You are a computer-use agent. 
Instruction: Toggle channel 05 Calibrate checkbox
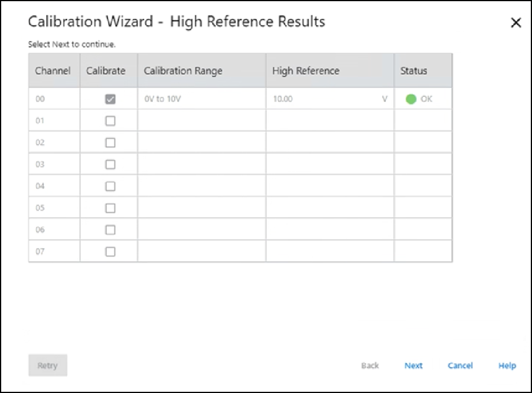pos(110,208)
